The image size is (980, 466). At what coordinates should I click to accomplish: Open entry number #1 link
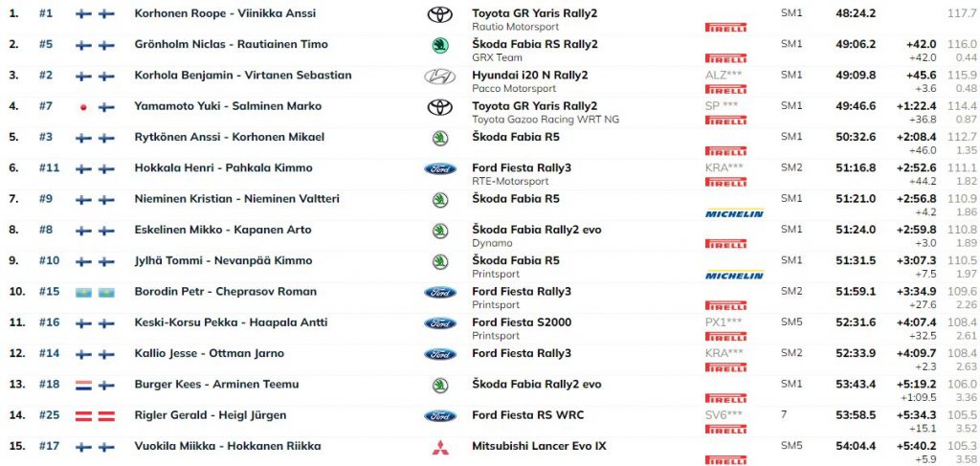46,13
